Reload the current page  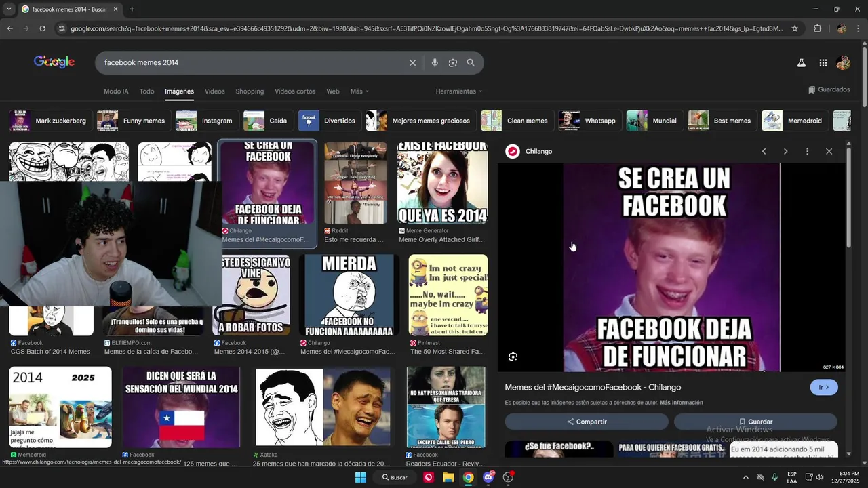point(42,28)
